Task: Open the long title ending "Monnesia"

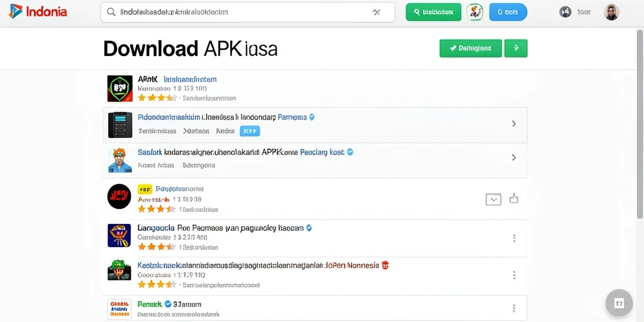Action: (258, 266)
